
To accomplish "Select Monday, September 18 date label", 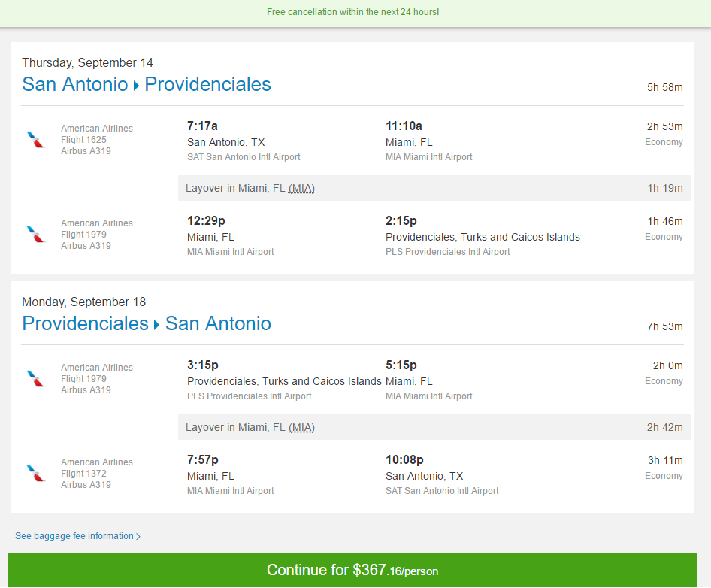I will pyautogui.click(x=84, y=302).
